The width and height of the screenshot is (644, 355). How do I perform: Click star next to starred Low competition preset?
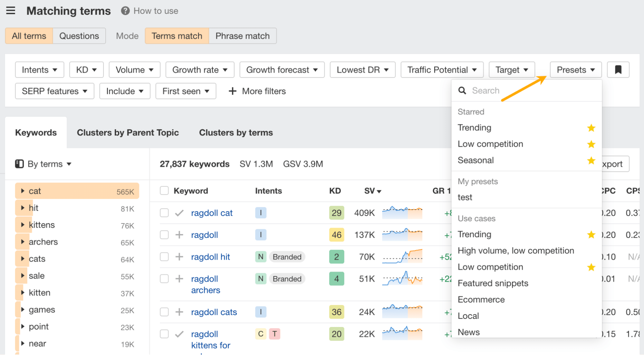point(591,144)
